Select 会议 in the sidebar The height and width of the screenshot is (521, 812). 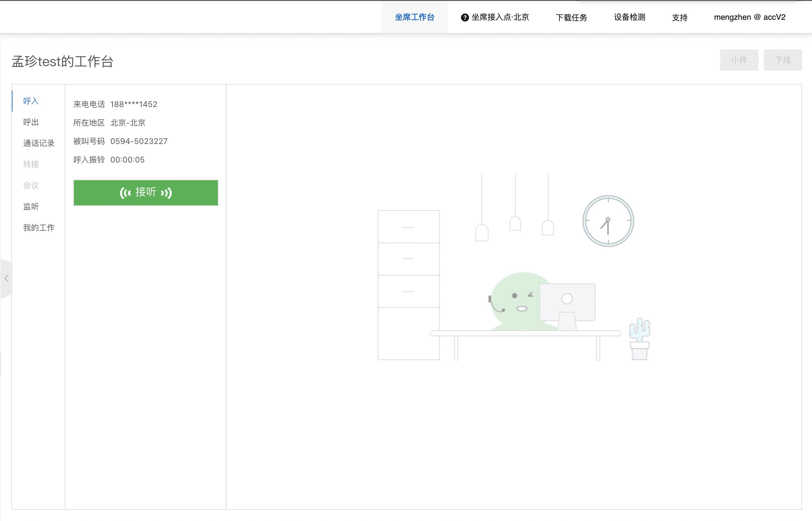click(x=31, y=185)
